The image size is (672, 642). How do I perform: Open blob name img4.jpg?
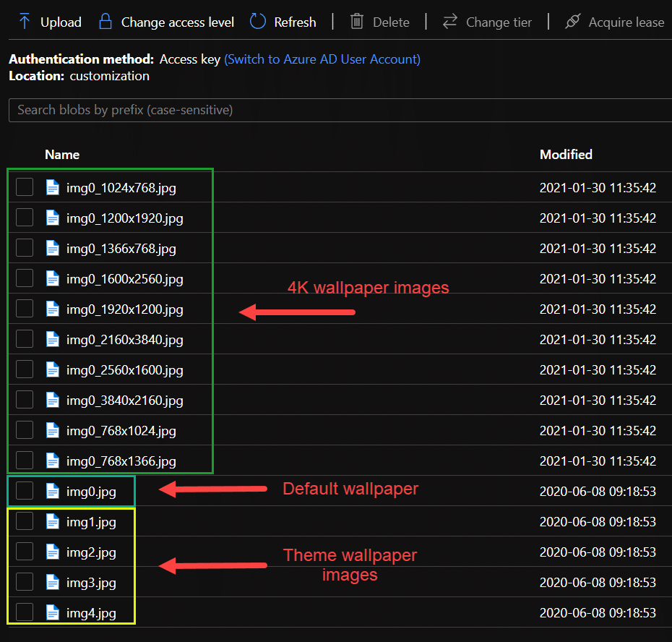(x=91, y=614)
